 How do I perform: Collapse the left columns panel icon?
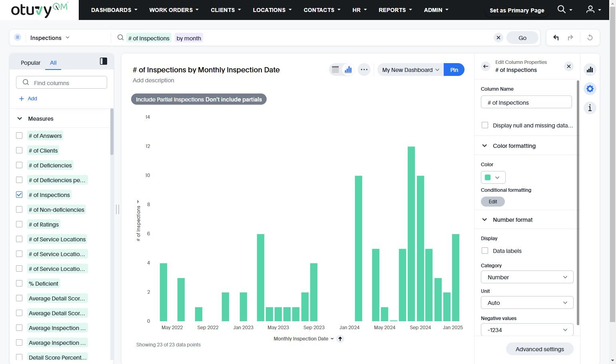(104, 61)
